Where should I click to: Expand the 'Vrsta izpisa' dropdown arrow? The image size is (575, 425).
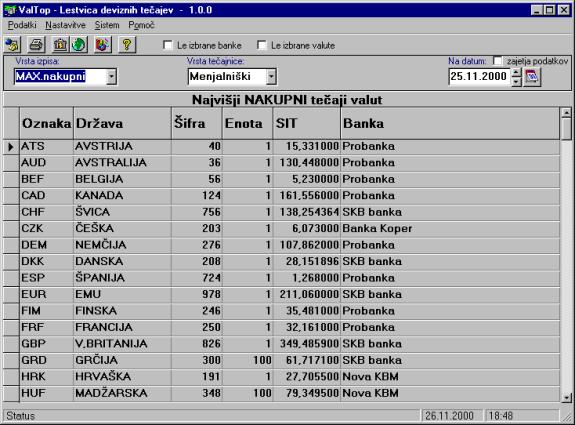pos(111,77)
